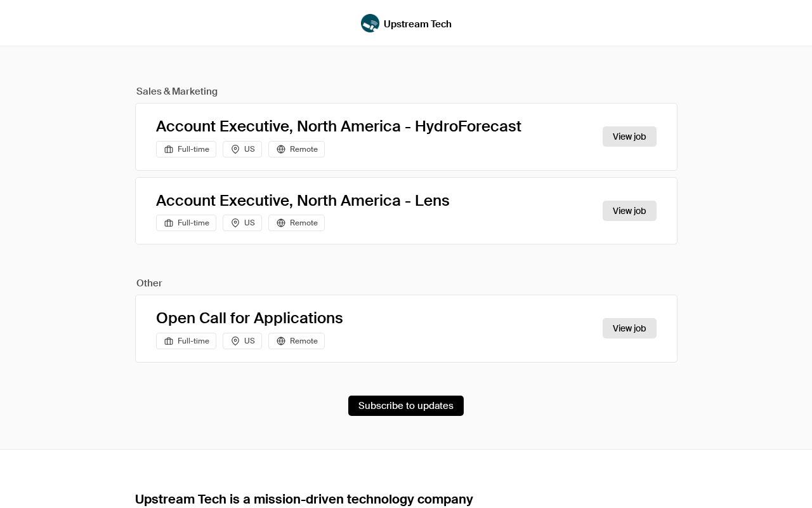
Task: Subscribe to job updates
Action: click(406, 406)
